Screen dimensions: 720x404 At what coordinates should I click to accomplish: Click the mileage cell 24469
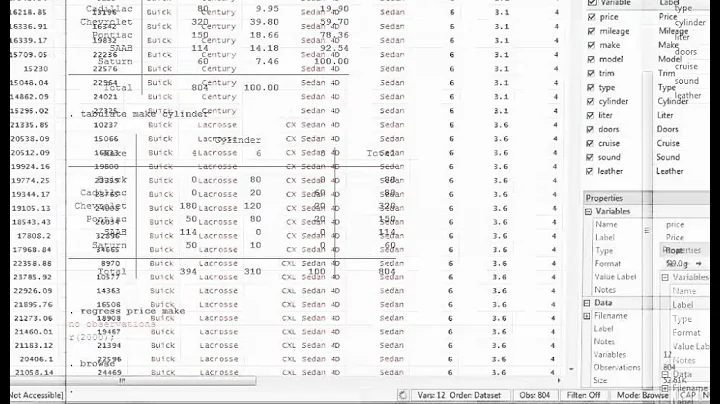(109, 372)
